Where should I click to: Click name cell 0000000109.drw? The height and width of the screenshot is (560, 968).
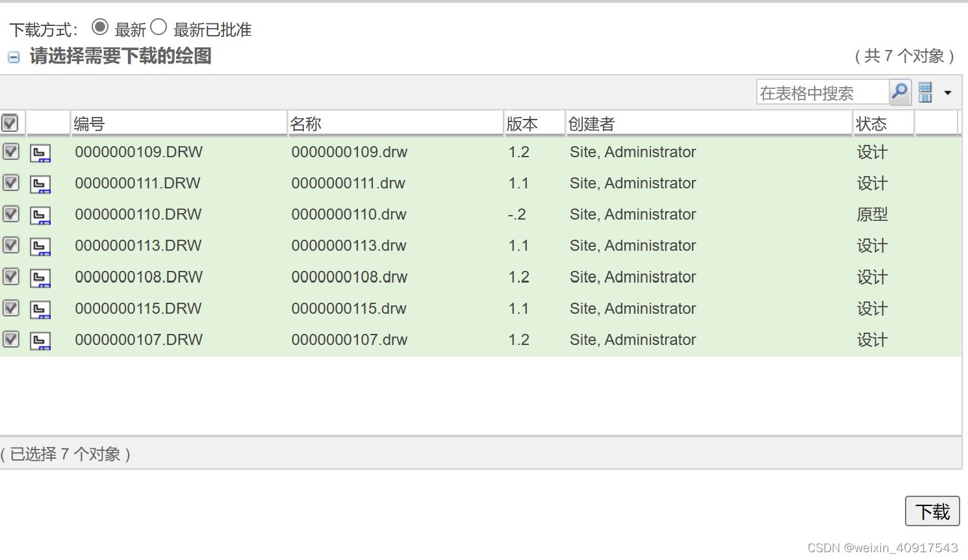[350, 152]
